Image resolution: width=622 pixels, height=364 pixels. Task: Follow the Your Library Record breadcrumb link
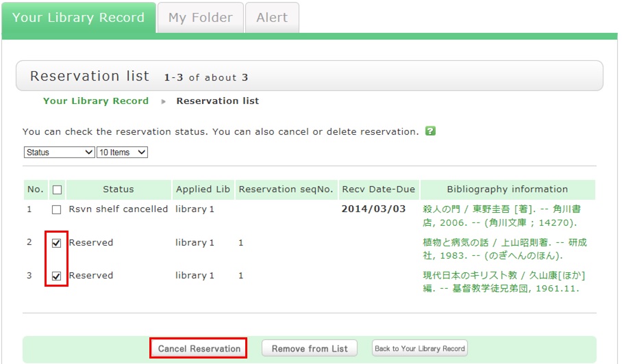(96, 101)
